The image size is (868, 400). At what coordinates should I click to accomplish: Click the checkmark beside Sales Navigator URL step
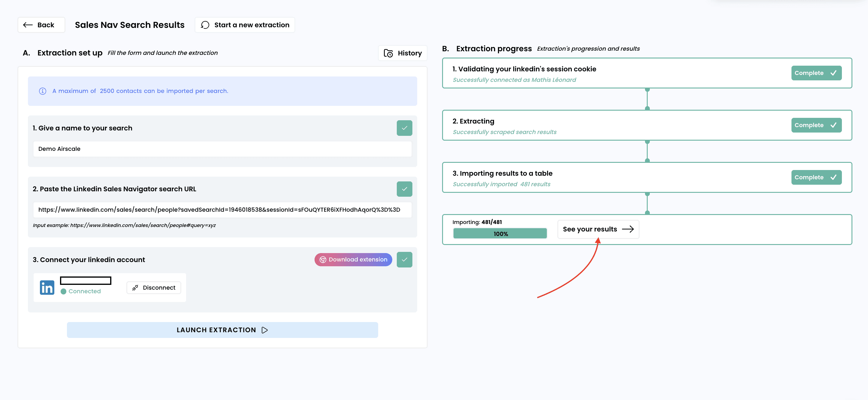(x=404, y=189)
